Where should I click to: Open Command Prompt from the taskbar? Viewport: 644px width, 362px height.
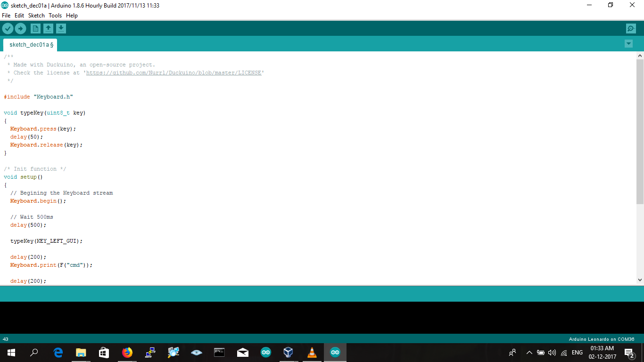pyautogui.click(x=219, y=353)
